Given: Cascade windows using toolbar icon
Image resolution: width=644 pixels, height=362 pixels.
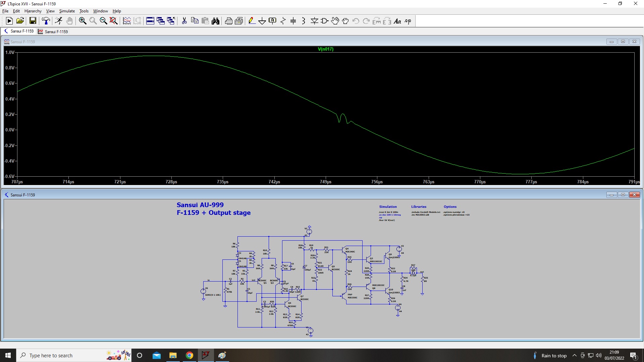Looking at the screenshot, I should (161, 21).
